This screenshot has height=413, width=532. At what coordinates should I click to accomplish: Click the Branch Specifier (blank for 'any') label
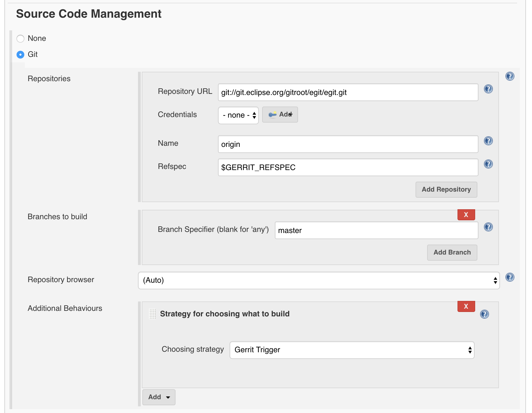point(213,229)
